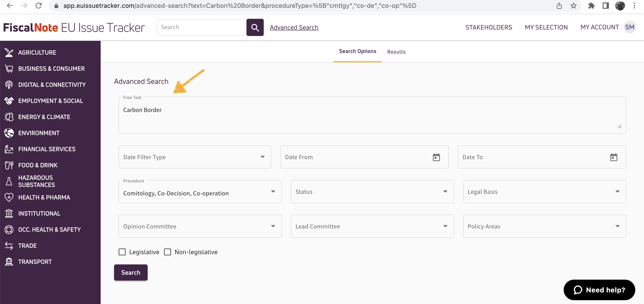
Task: Open the Chrome three-dot menu
Action: pyautogui.click(x=634, y=6)
